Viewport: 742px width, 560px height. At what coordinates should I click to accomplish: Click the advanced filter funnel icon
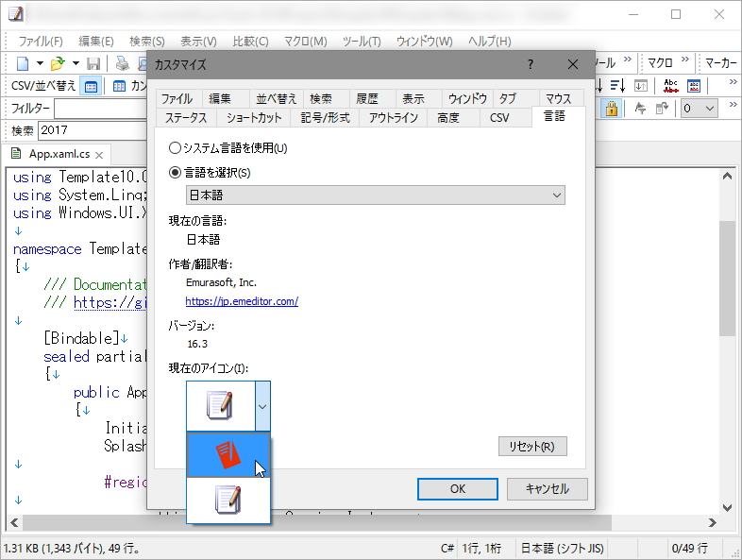click(640, 109)
